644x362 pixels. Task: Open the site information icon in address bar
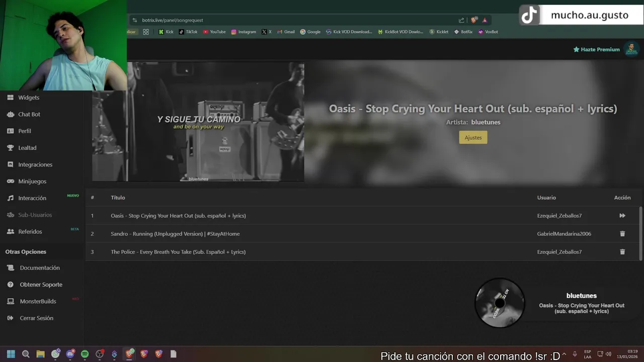click(x=134, y=20)
